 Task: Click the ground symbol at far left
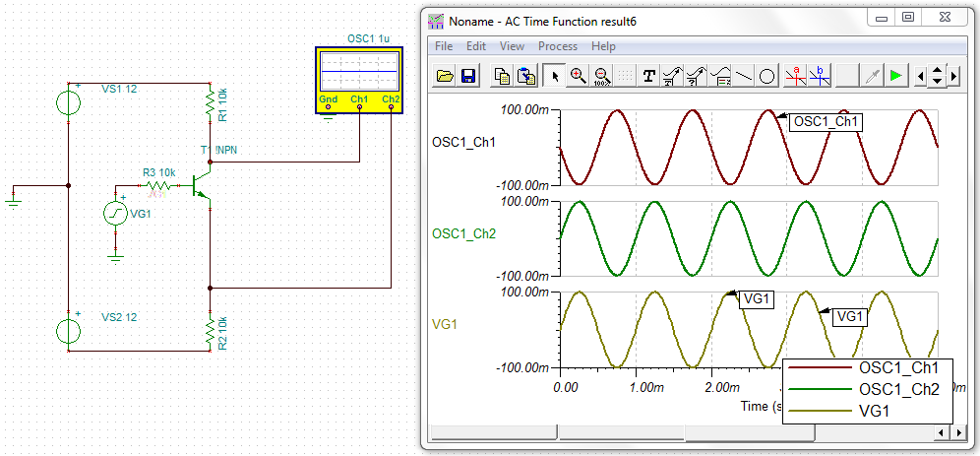click(x=12, y=201)
